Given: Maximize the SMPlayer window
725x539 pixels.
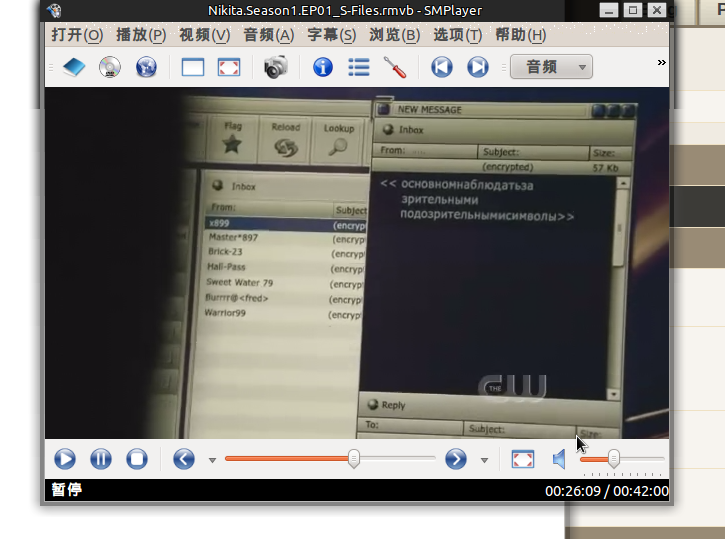Looking at the screenshot, I should point(633,10).
